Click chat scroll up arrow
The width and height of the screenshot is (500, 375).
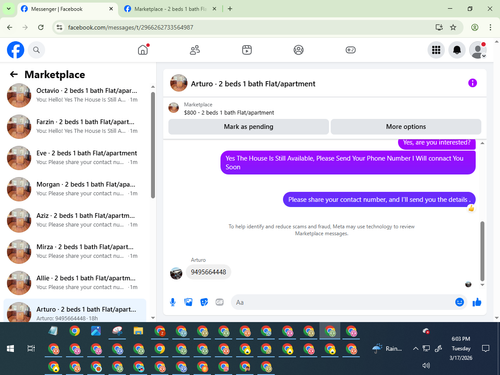coord(482,143)
